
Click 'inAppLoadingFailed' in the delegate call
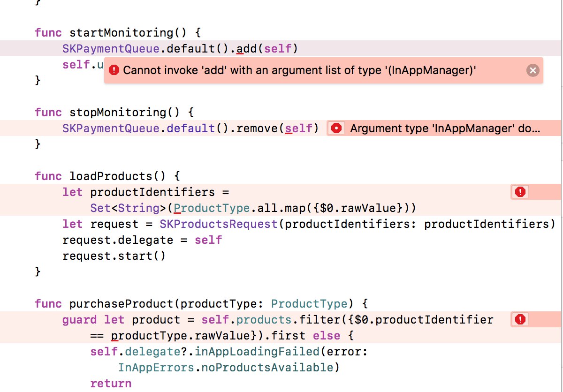(x=257, y=352)
